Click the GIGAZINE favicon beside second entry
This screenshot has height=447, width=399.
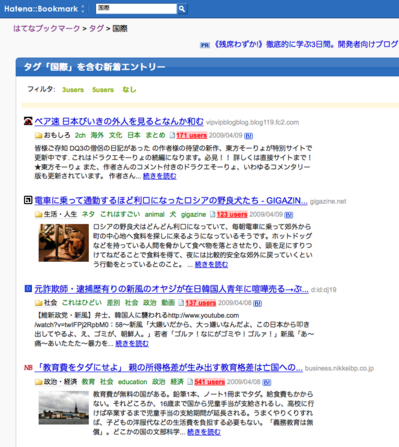click(x=28, y=200)
